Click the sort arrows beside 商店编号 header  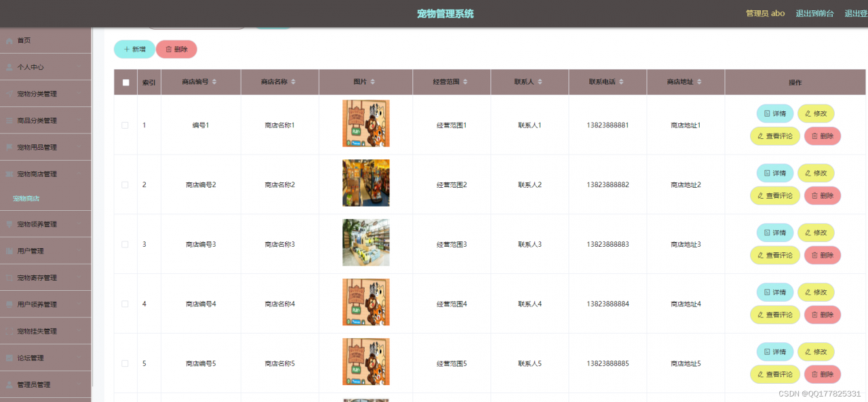pyautogui.click(x=214, y=82)
